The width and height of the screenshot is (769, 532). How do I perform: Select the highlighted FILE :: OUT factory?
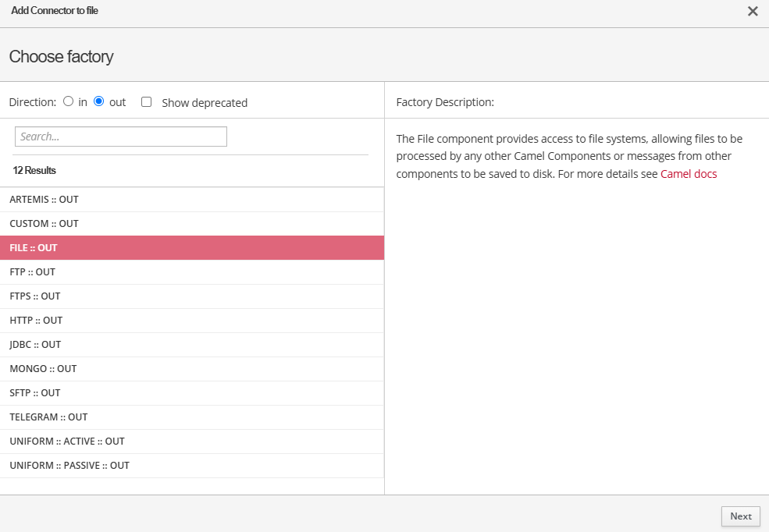tap(34, 248)
